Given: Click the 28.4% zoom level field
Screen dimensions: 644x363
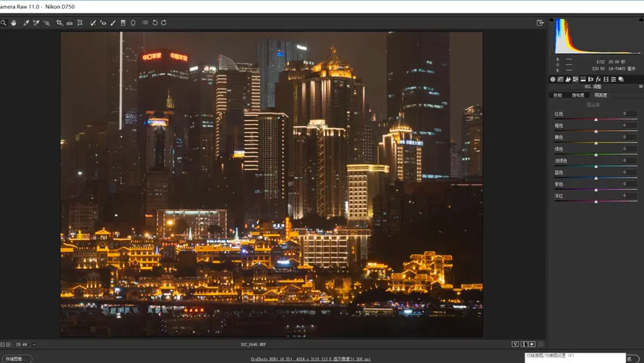Looking at the screenshot, I should point(22,345).
